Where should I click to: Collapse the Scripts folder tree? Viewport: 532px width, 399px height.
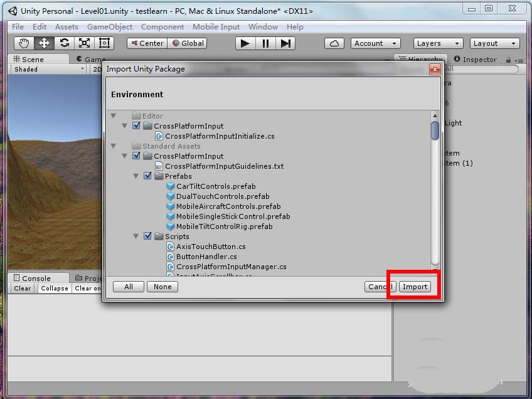click(136, 236)
